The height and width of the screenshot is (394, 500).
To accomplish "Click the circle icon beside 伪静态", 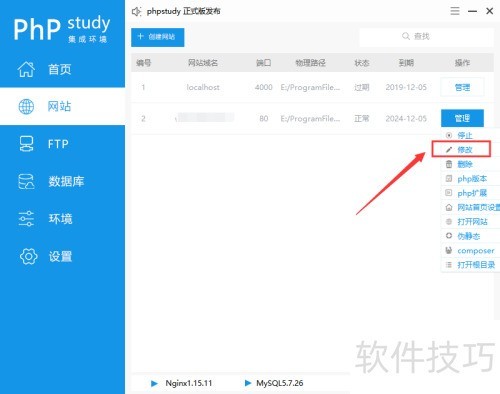I will click(449, 236).
